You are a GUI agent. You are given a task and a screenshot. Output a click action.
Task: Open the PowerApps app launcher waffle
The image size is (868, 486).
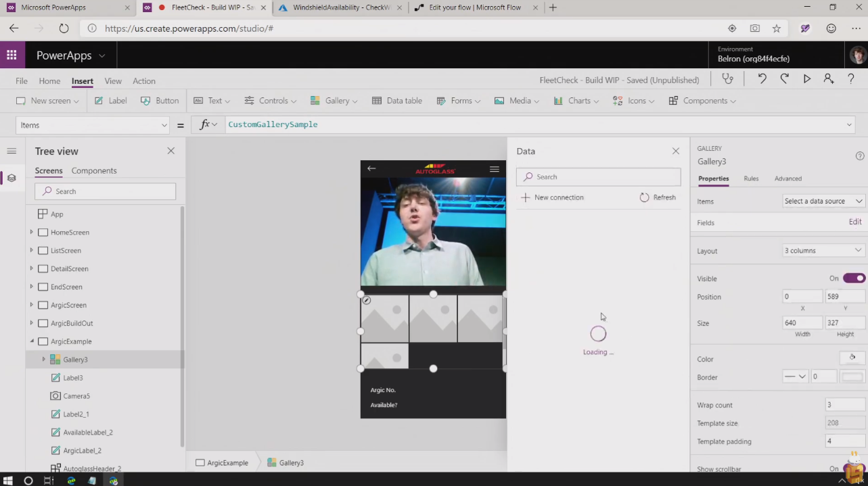12,55
